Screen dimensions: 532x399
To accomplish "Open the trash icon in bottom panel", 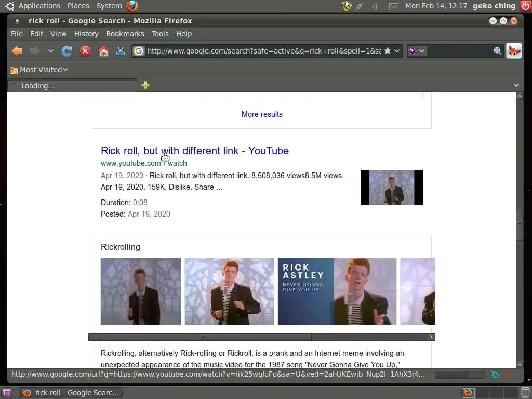I will (525, 393).
